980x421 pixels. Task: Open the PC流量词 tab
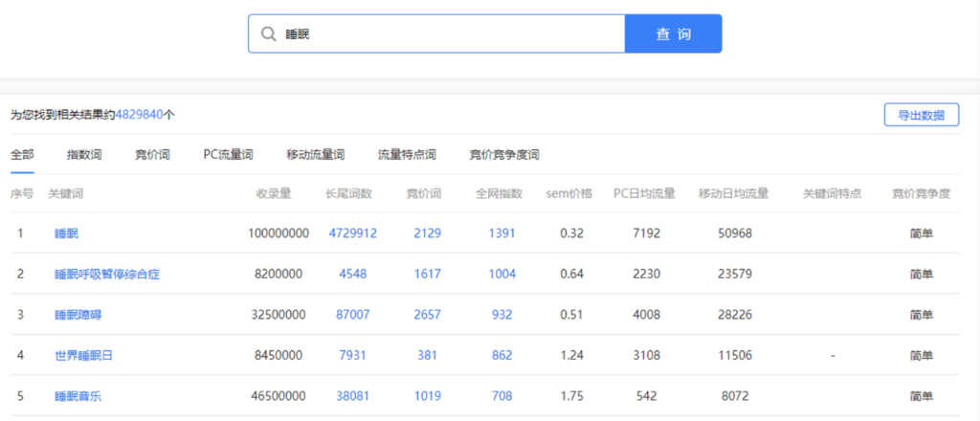tap(228, 155)
